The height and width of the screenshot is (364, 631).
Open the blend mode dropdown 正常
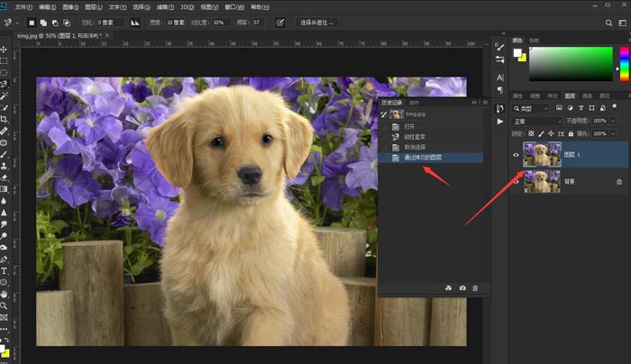[537, 121]
